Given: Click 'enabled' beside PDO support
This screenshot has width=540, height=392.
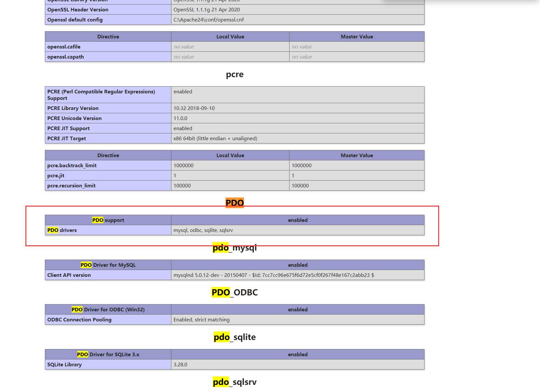Looking at the screenshot, I should (298, 220).
